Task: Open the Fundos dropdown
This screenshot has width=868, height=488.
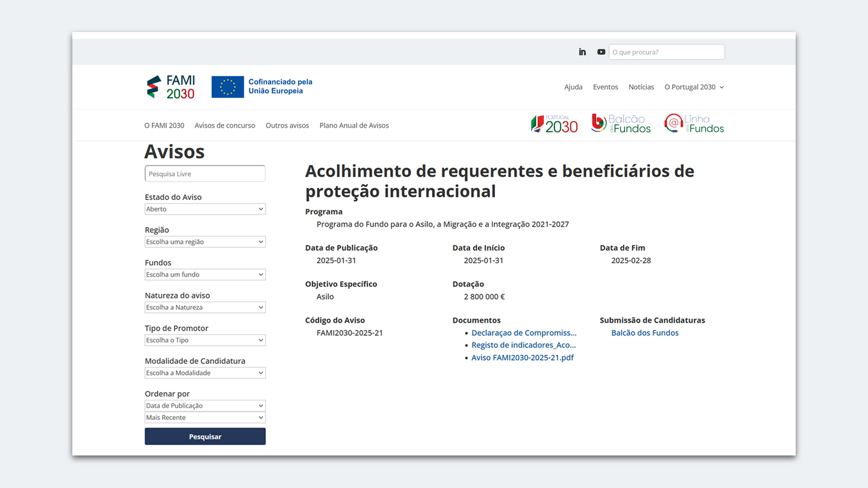Action: 205,275
